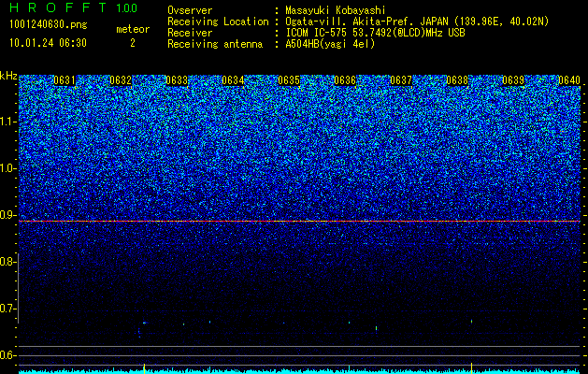588x374 pixels.
Task: Click the 0632 time marker
Action: 121,80
